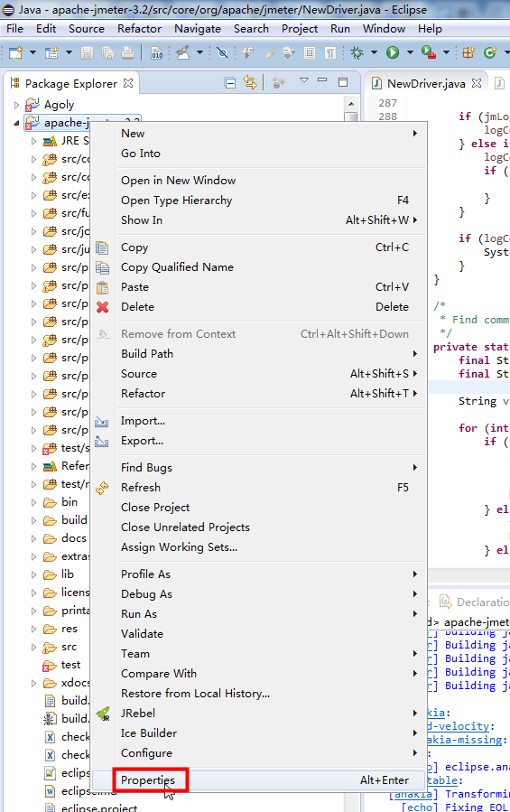Expand the Agoly project node
The width and height of the screenshot is (510, 812).
tap(16, 105)
